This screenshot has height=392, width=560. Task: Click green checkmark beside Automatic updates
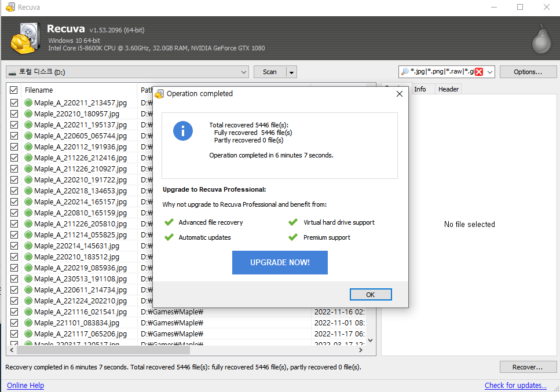point(169,237)
